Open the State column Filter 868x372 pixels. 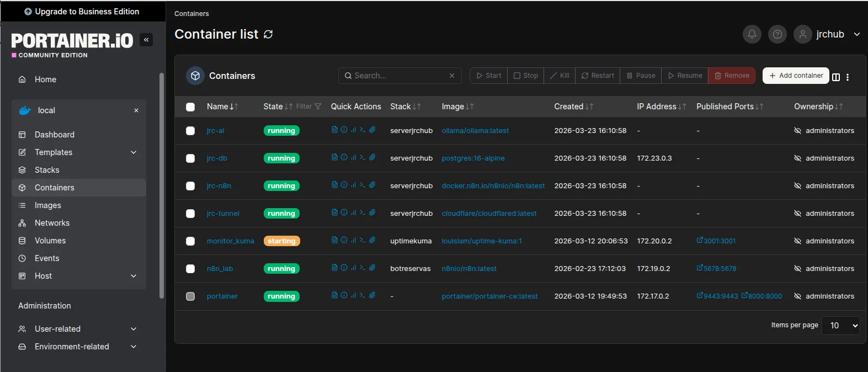pos(308,107)
